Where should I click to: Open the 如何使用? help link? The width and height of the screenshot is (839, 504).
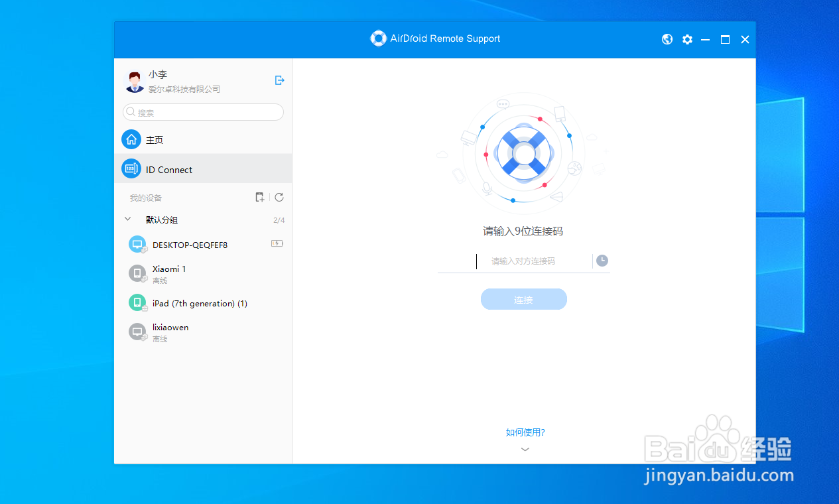point(525,432)
